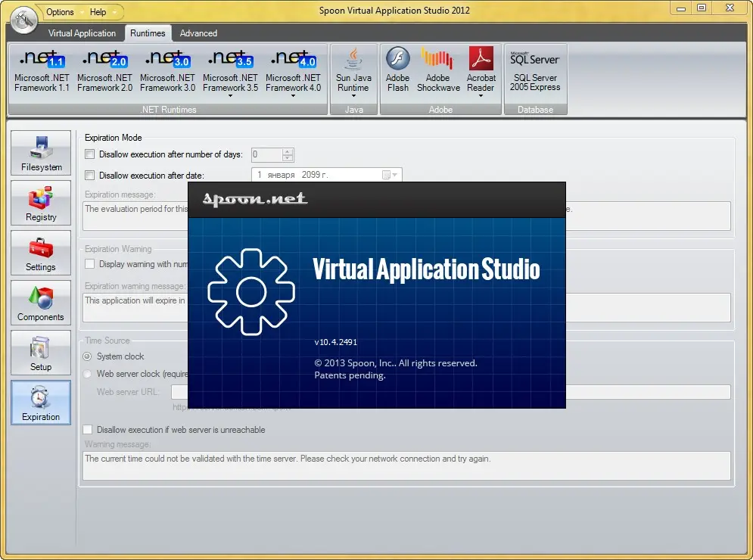Open the quick access customize arrow

114,12
